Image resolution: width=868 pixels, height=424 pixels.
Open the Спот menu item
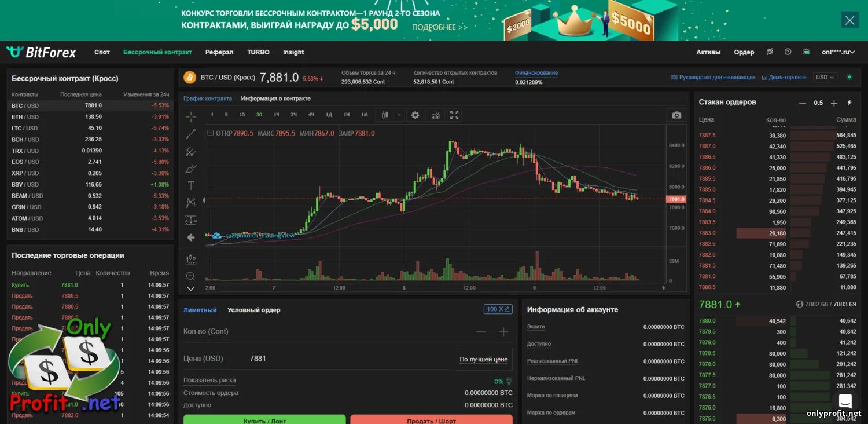[x=102, y=52]
